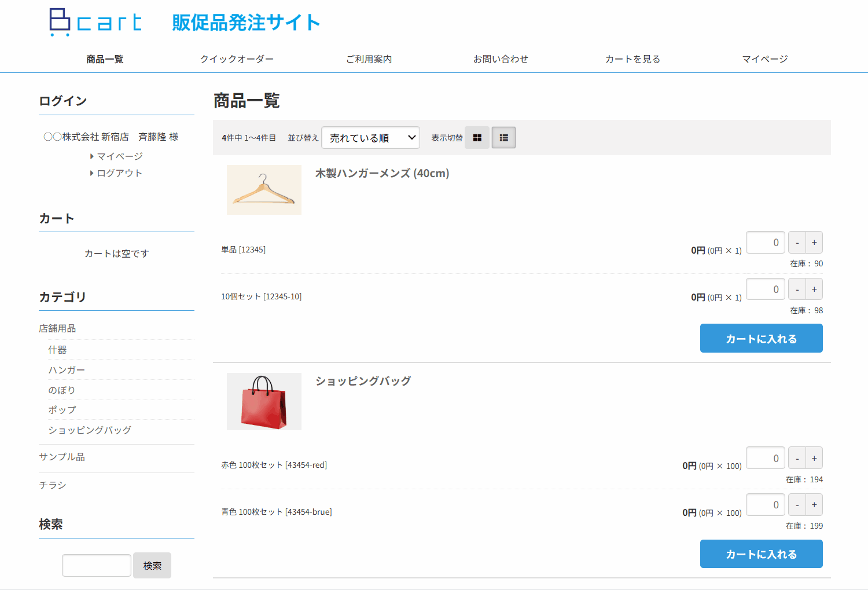Open the サンプル品 category
This screenshot has height=590, width=868.
coord(62,457)
